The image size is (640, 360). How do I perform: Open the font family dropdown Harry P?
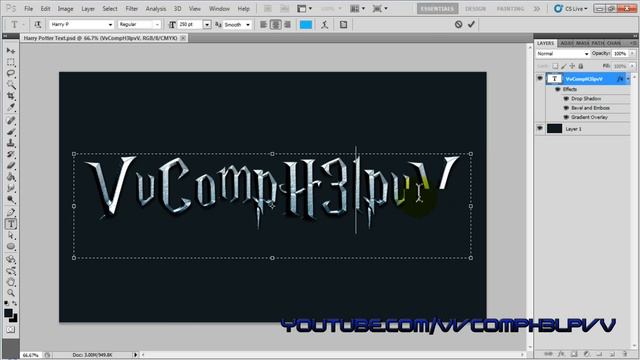[110, 25]
